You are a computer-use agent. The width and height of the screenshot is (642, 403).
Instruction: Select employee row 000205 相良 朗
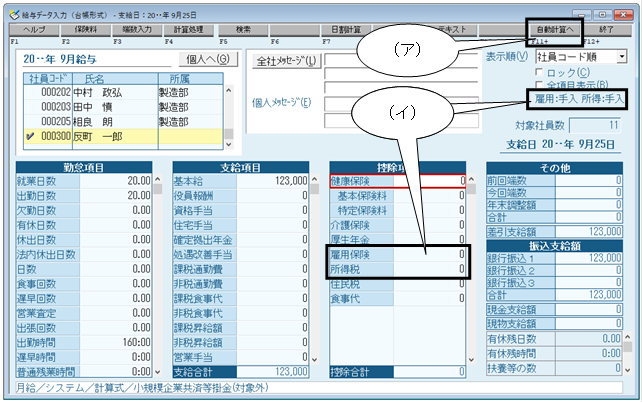click(123, 122)
